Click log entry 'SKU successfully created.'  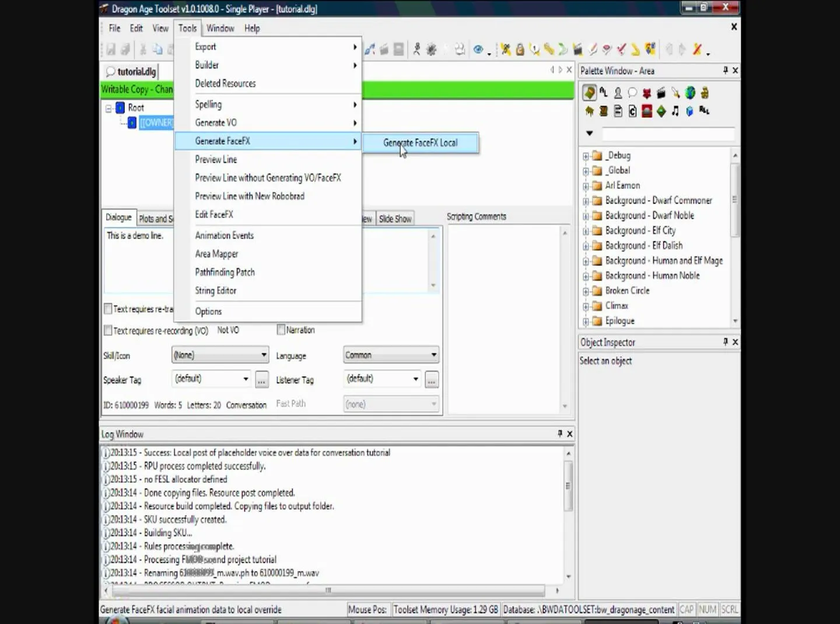pyautogui.click(x=185, y=519)
